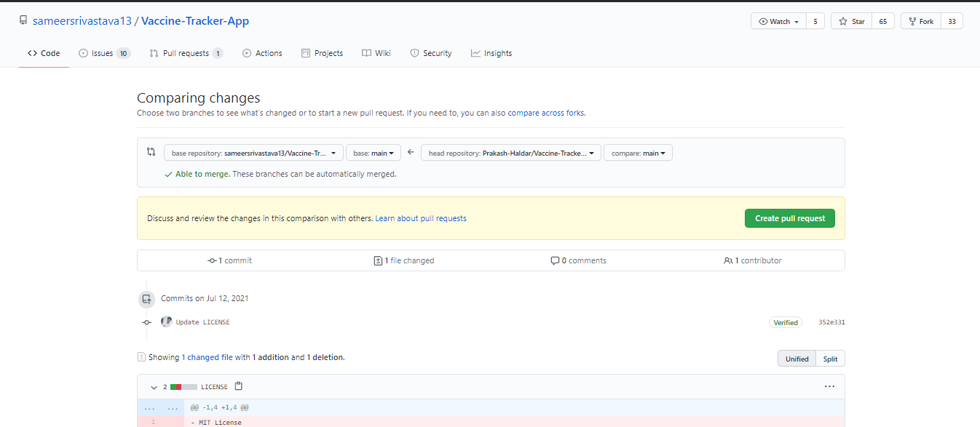The image size is (980, 427).
Task: Expand hidden diff lines above hunk
Action: (160, 408)
